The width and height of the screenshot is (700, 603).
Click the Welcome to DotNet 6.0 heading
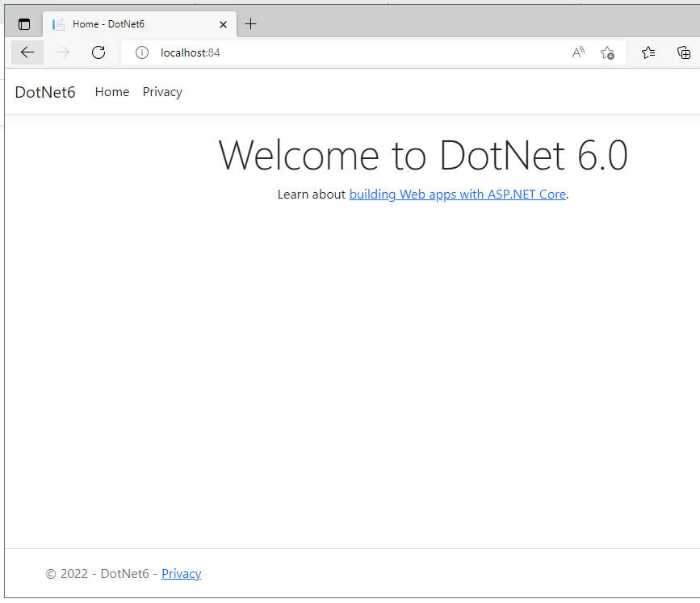pyautogui.click(x=423, y=155)
